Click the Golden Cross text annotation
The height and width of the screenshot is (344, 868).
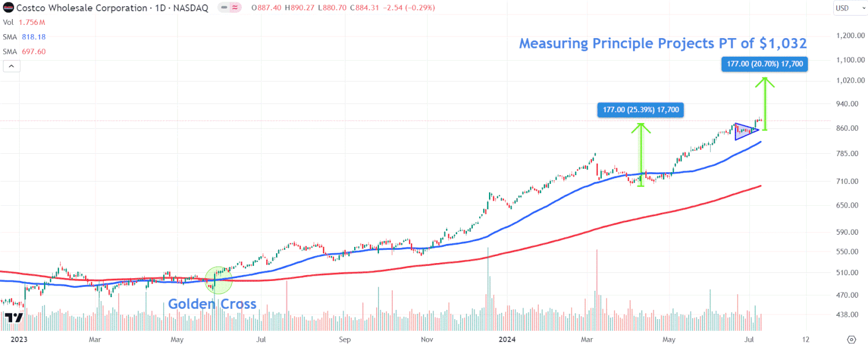click(x=212, y=304)
